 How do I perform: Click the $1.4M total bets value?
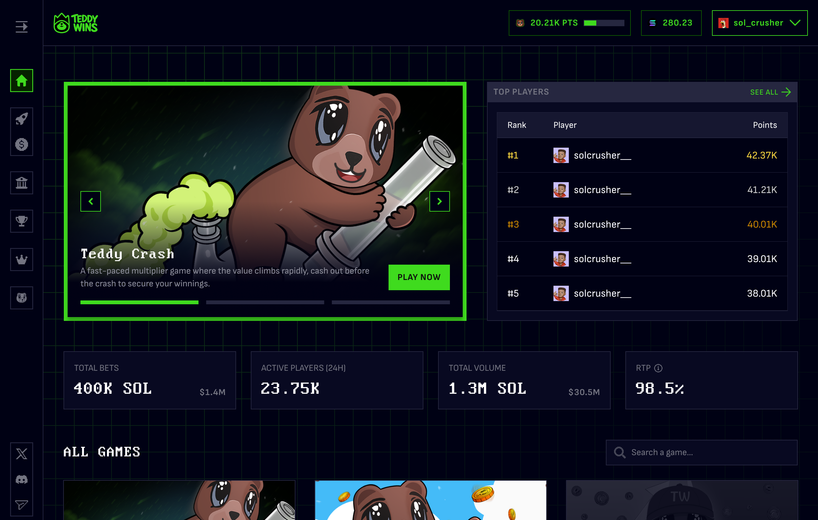coord(212,392)
